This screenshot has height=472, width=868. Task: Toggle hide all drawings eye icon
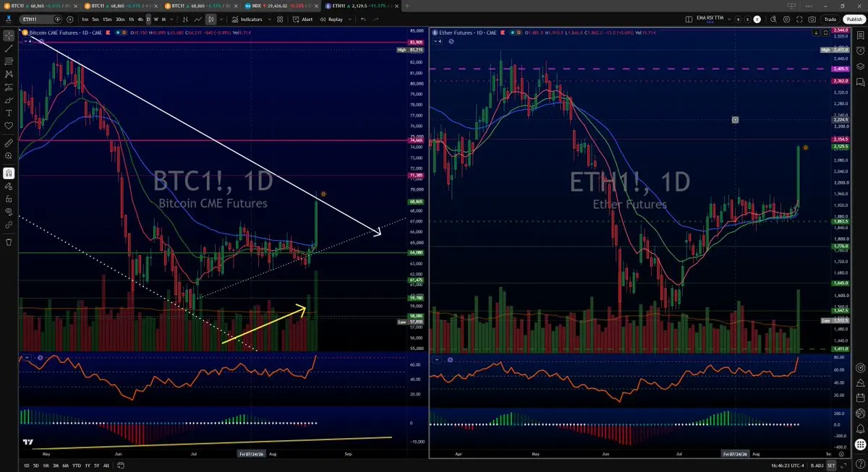[x=9, y=213]
